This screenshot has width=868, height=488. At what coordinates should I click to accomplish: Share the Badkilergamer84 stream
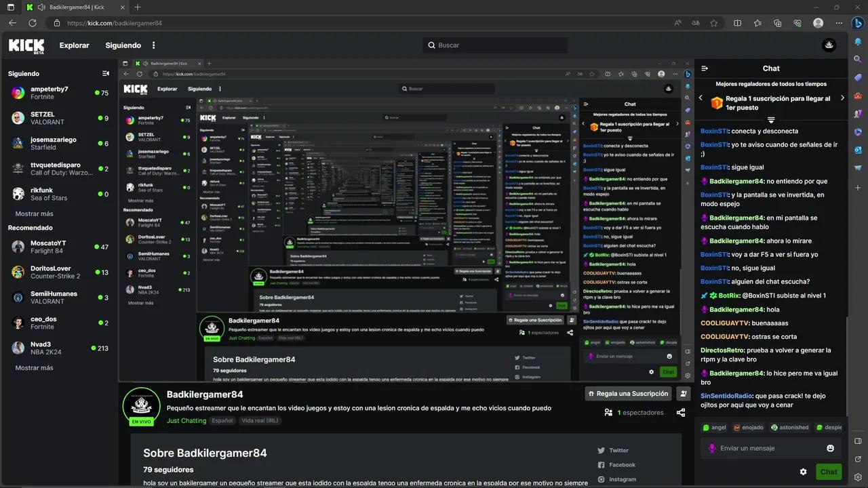click(x=681, y=412)
